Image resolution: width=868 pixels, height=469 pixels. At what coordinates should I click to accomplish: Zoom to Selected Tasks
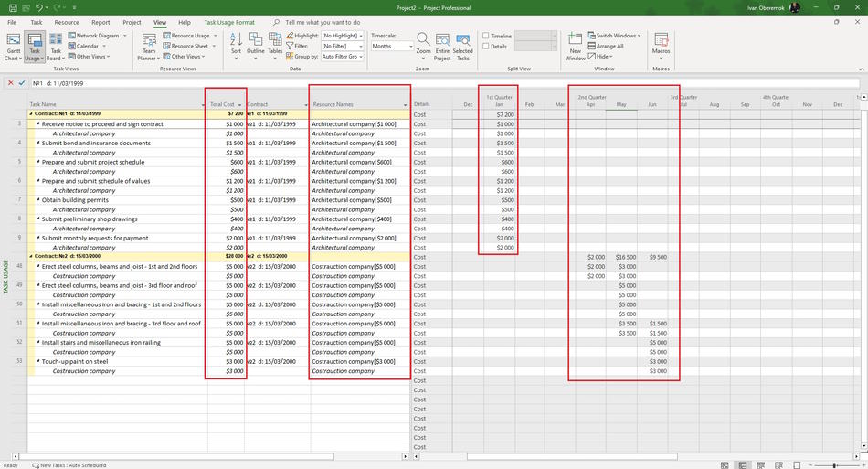[x=463, y=47]
